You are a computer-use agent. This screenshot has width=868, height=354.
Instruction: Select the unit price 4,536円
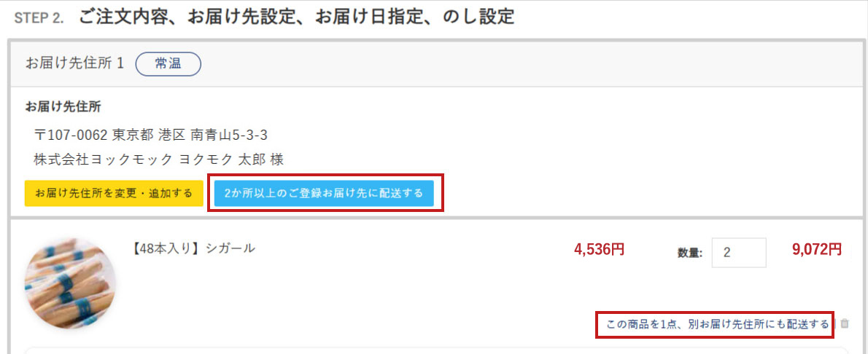pos(600,249)
